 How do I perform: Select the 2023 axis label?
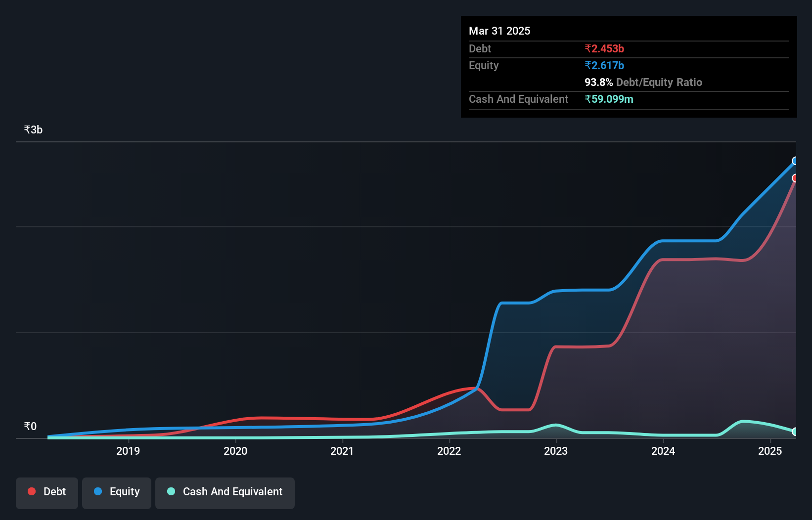pos(556,451)
